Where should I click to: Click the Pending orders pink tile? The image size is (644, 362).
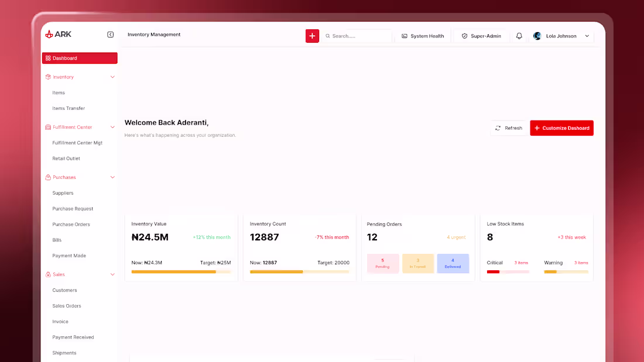383,264
